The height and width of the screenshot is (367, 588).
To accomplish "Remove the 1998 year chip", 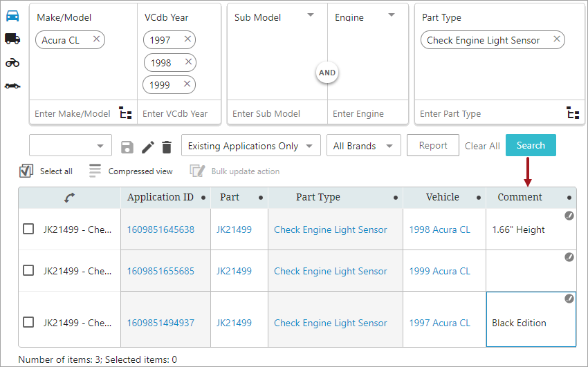I will click(x=188, y=62).
